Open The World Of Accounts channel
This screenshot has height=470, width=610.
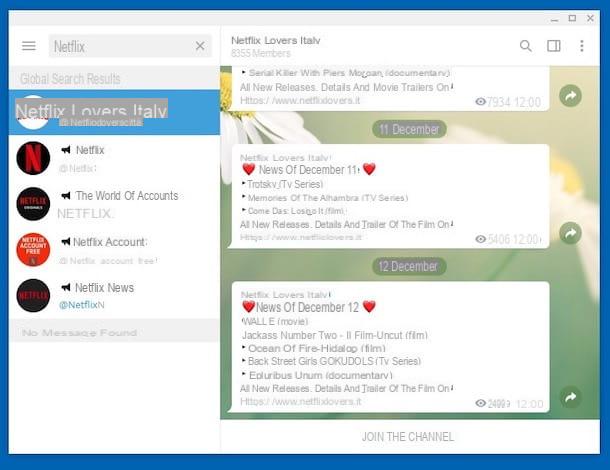(x=114, y=204)
